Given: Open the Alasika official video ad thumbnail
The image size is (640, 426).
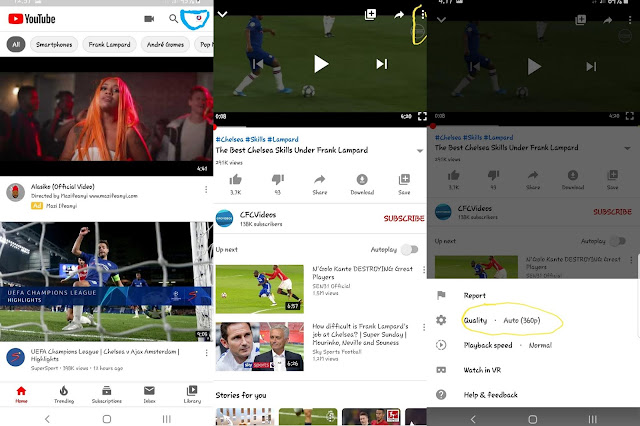Looking at the screenshot, I should point(107,116).
